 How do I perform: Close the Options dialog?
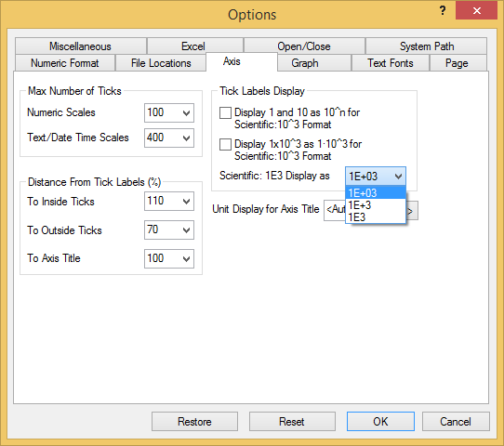point(476,11)
